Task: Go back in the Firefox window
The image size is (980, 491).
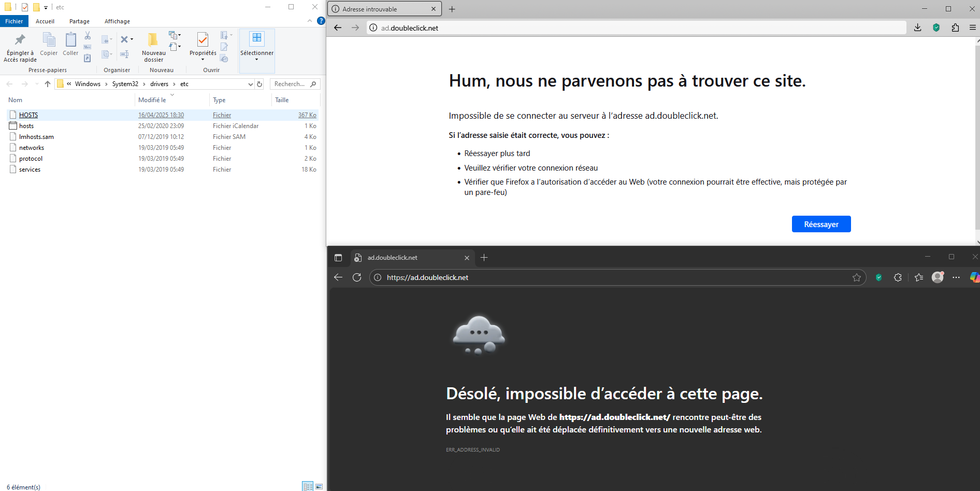Action: tap(338, 28)
